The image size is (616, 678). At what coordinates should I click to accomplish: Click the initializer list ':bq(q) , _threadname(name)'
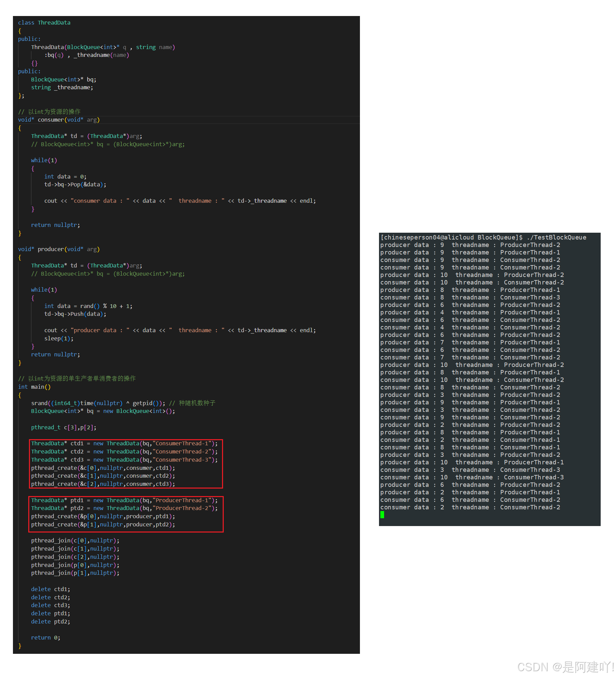pyautogui.click(x=87, y=55)
